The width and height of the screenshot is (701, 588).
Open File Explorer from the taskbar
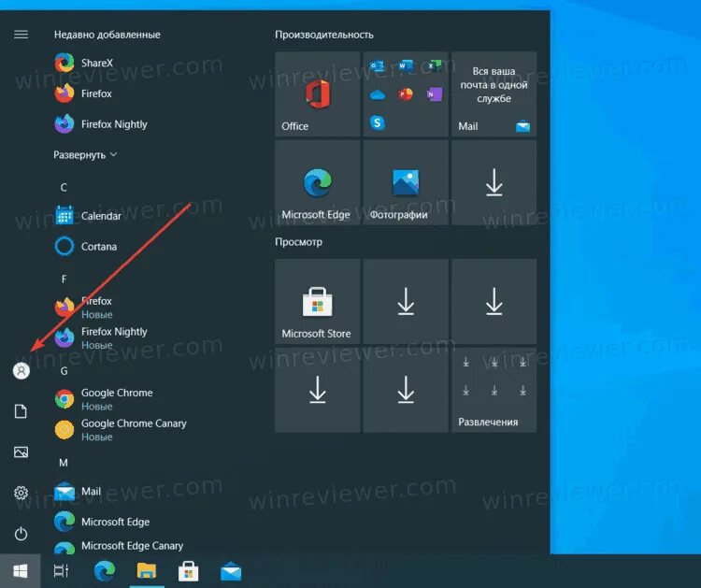click(147, 571)
